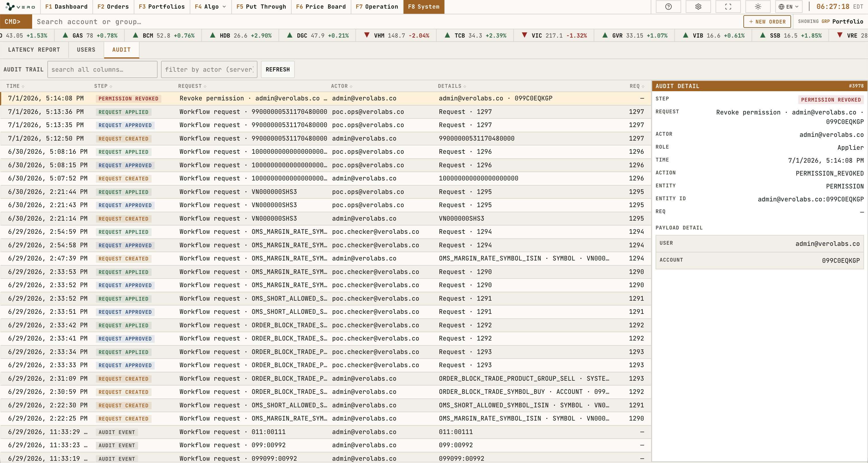Open the F3 Portfolios tab
Image resolution: width=868 pixels, height=463 pixels.
[162, 7]
